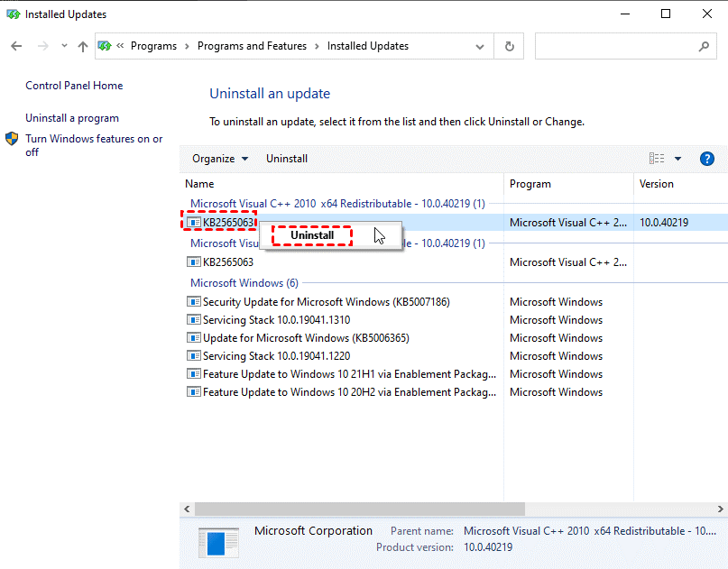Click the shield icon beside Windows features
Screen dimensions: 728x569
tap(12, 138)
